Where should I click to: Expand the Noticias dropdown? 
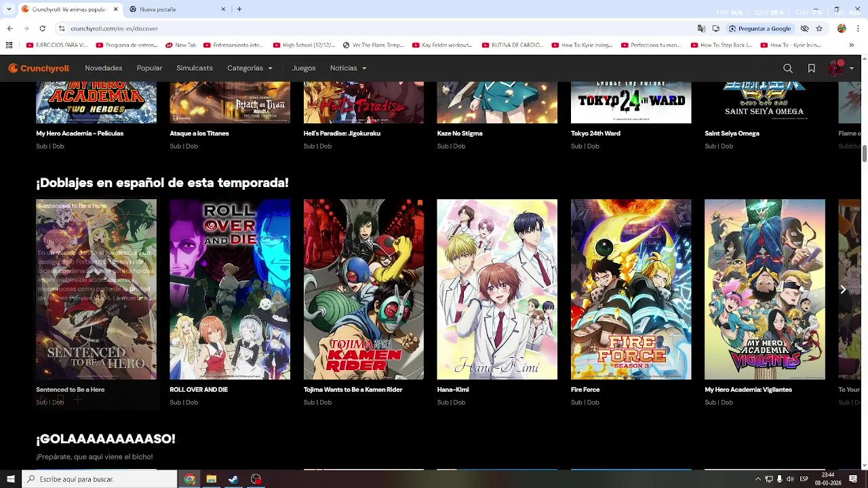click(349, 68)
